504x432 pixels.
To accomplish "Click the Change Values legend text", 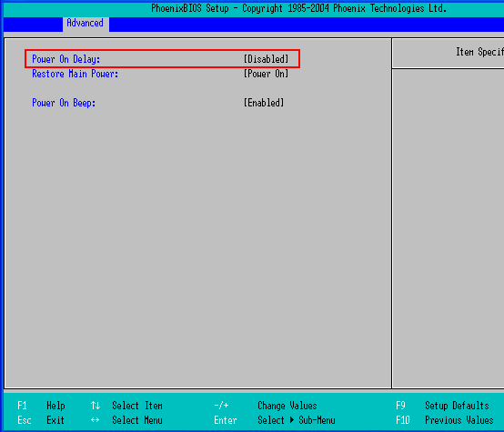I will pyautogui.click(x=287, y=406).
